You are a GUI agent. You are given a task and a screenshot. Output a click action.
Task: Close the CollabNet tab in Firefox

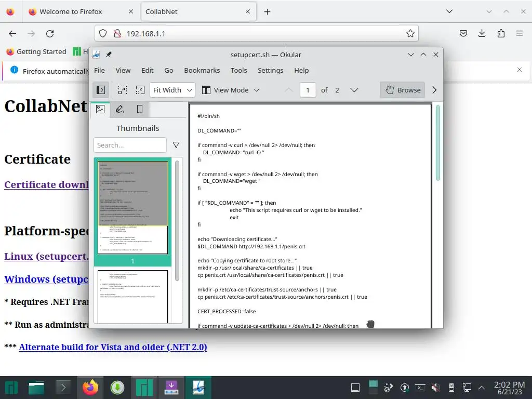point(248,11)
